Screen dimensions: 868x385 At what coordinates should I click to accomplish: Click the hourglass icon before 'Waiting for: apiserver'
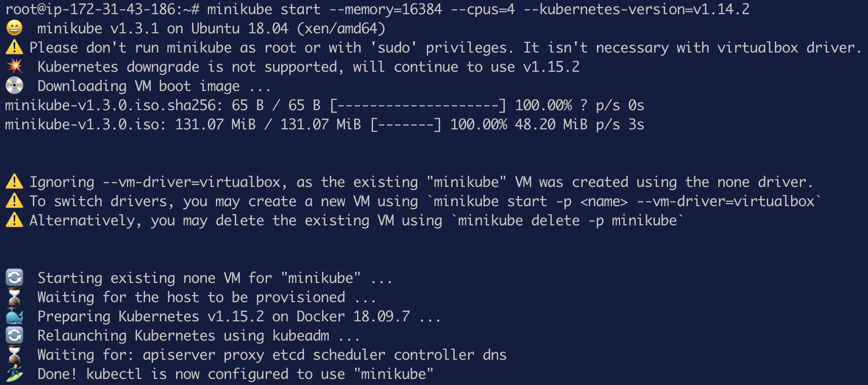click(x=14, y=355)
